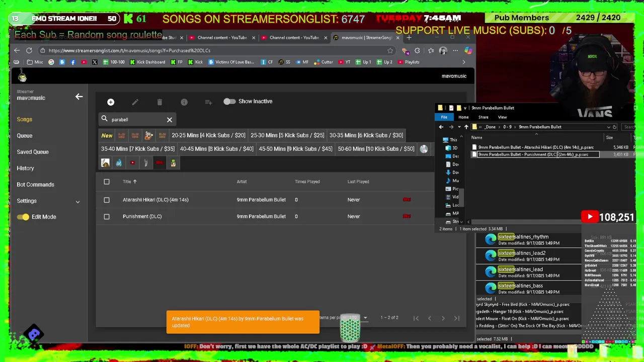Open Bot Commands in the left sidebar
The height and width of the screenshot is (362, 644).
(35, 185)
